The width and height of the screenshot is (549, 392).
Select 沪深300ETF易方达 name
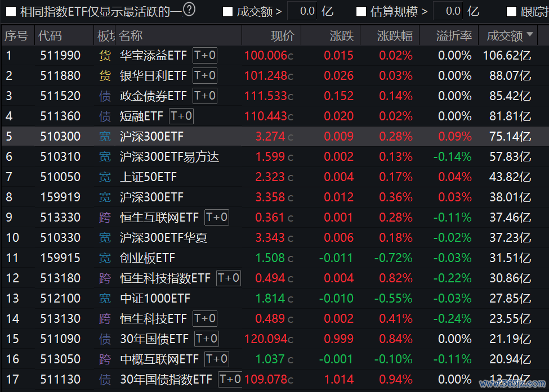coord(169,157)
